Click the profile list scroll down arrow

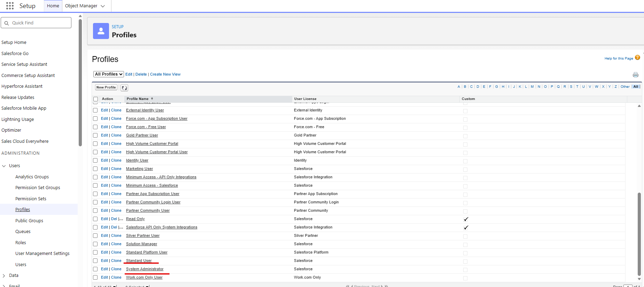pyautogui.click(x=639, y=279)
